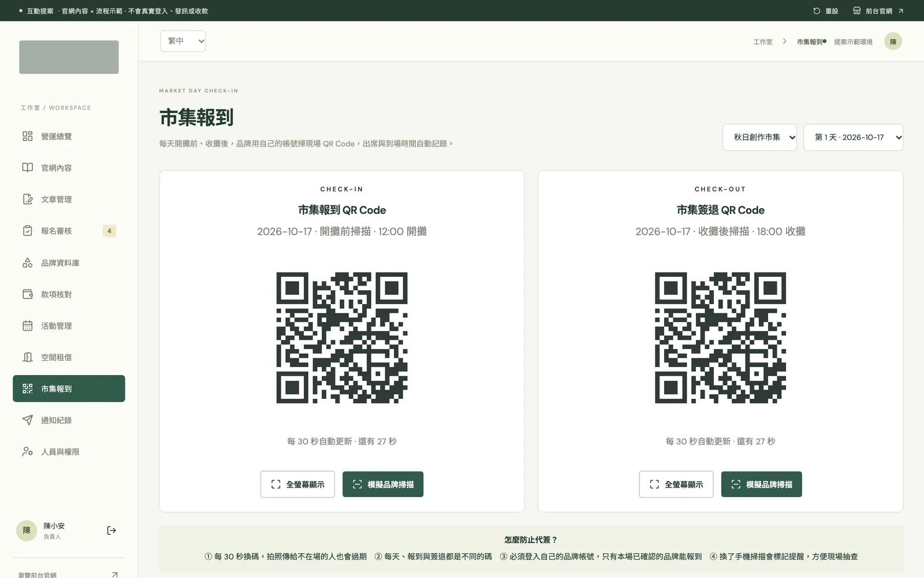Click the 品牌資料庫 shapes icon

[27, 262]
